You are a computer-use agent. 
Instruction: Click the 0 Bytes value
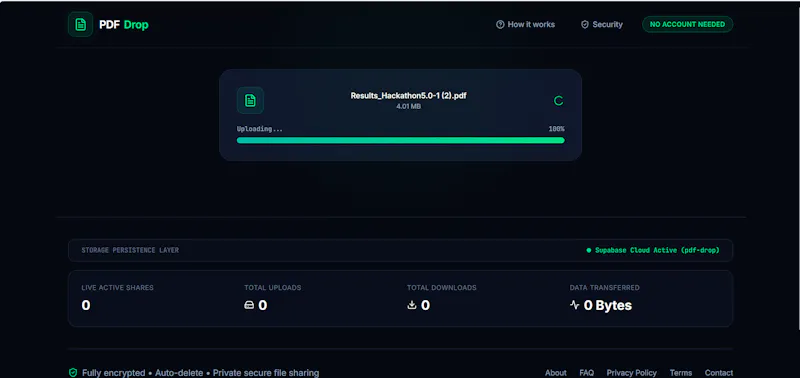coord(608,305)
